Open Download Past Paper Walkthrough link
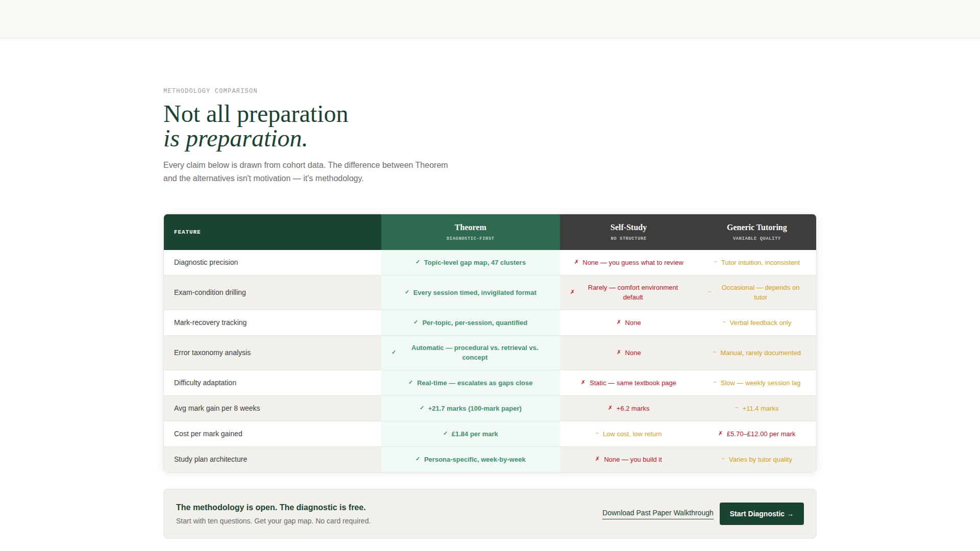This screenshot has width=980, height=551. pos(658,513)
